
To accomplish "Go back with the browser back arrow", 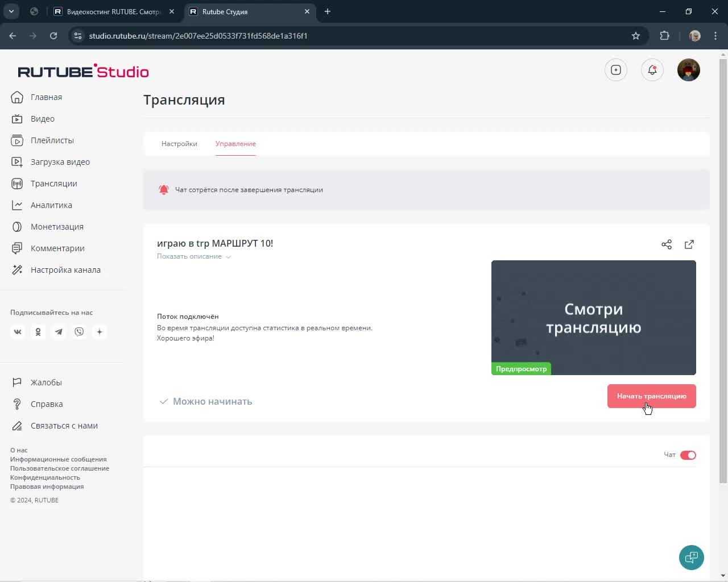I will click(x=13, y=36).
